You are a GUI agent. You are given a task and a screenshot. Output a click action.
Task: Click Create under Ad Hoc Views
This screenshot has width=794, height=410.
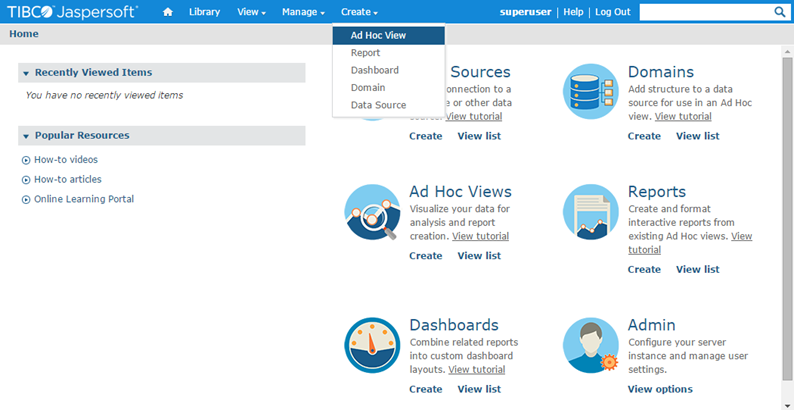[x=426, y=256]
